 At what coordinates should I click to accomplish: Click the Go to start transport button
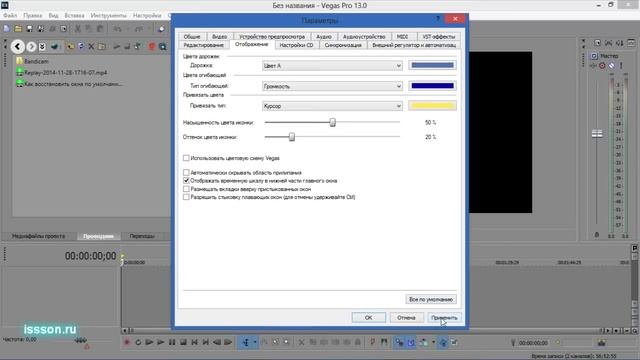click(195, 342)
